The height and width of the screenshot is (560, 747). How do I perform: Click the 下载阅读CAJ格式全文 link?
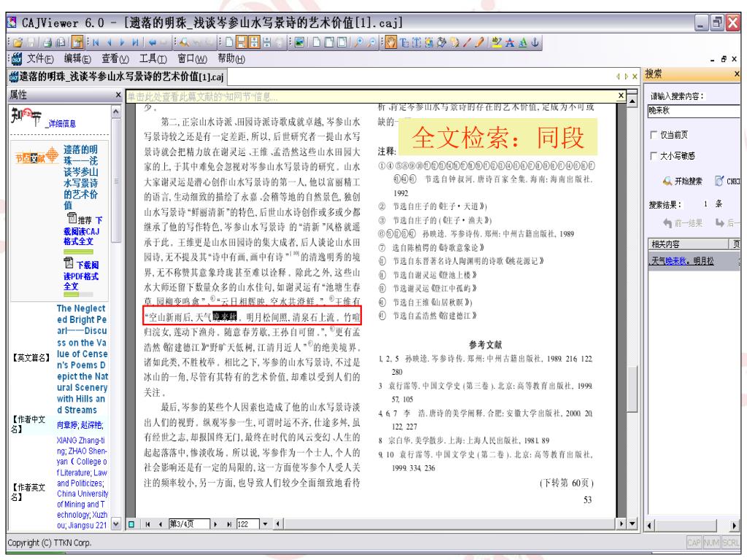pyautogui.click(x=82, y=231)
